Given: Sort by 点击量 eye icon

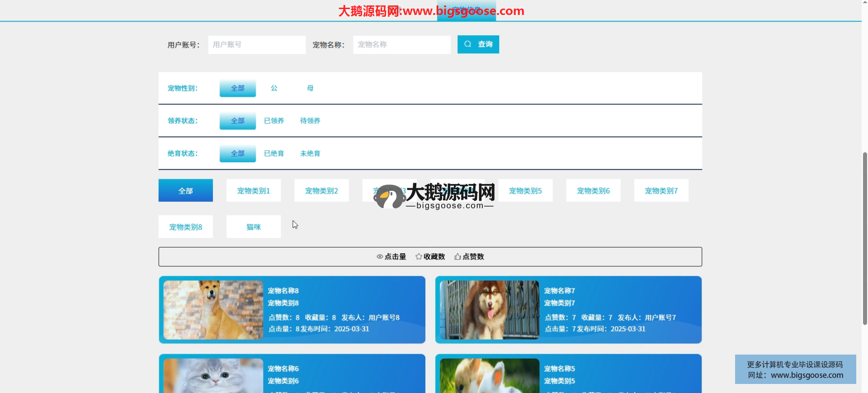Looking at the screenshot, I should pyautogui.click(x=380, y=257).
